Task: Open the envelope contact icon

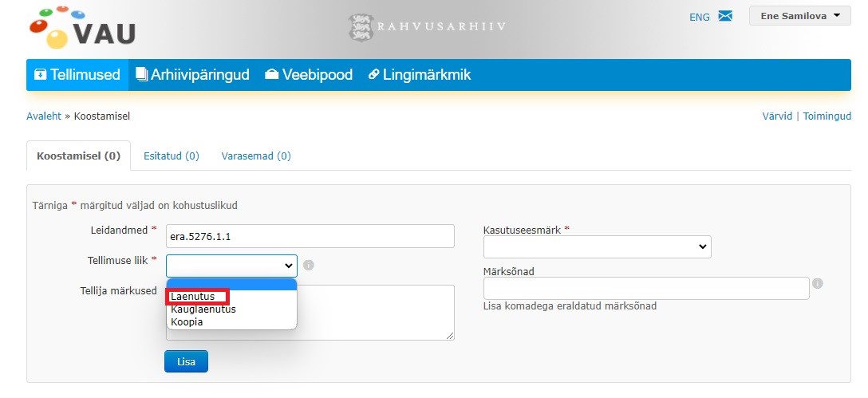Action: [x=724, y=16]
